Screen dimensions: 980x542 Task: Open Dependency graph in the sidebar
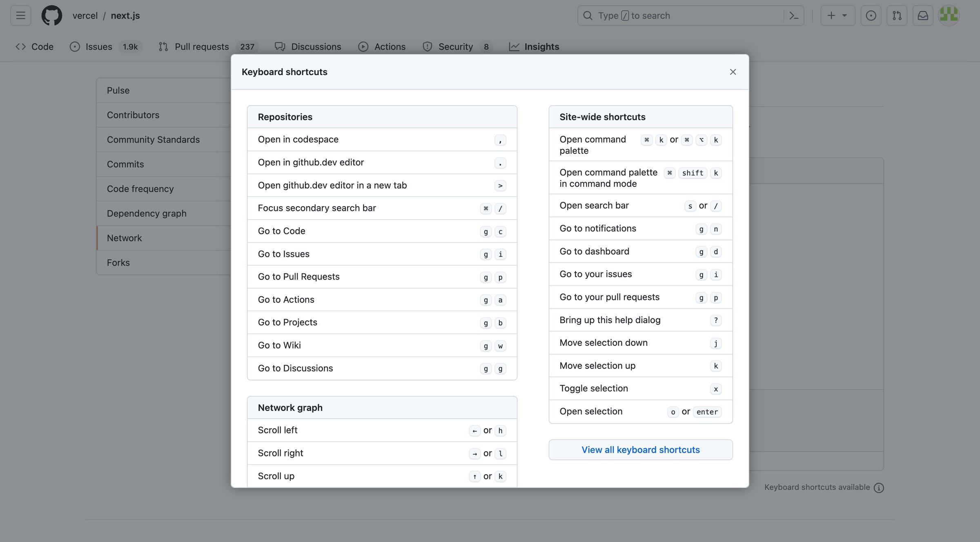coord(164,213)
